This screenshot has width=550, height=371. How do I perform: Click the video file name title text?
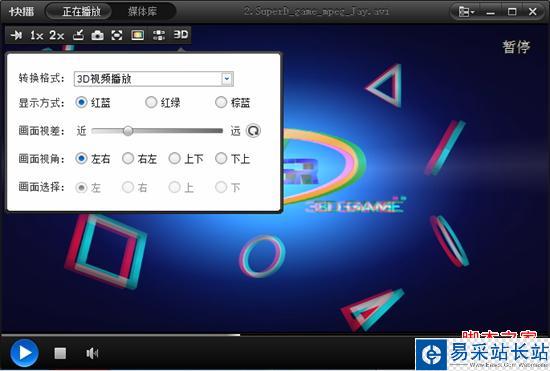317,11
